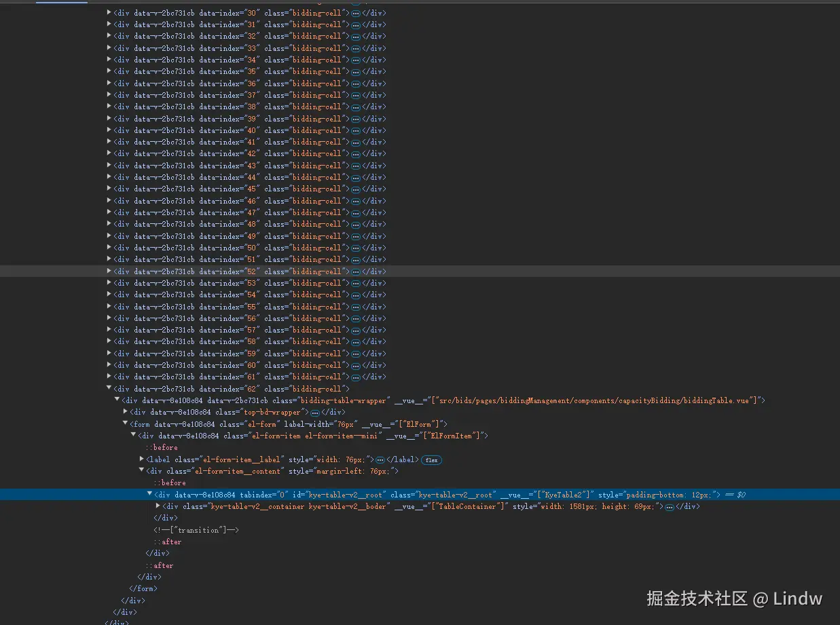
Task: Click the ellipsis badge in top-bd-wrapper row
Action: [314, 413]
